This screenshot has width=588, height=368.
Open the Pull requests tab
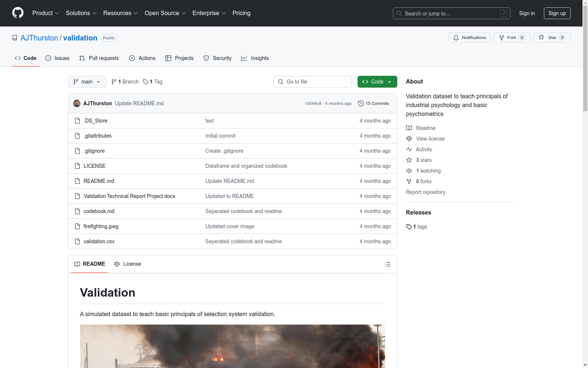99,58
